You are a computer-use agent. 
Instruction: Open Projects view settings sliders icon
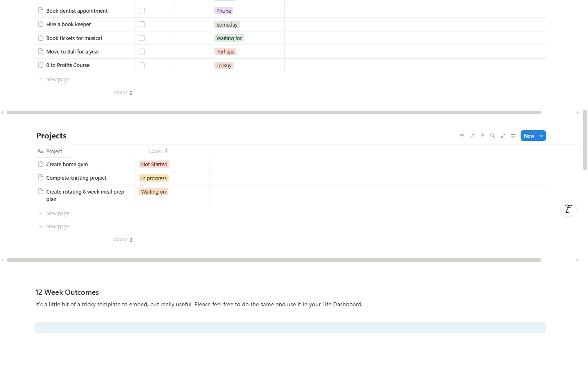[513, 136]
